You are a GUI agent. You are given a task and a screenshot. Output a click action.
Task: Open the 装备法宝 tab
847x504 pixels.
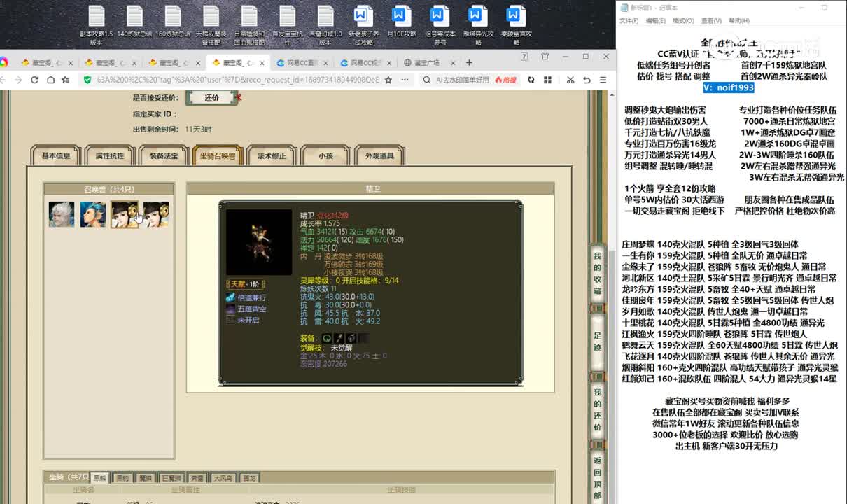(x=164, y=156)
